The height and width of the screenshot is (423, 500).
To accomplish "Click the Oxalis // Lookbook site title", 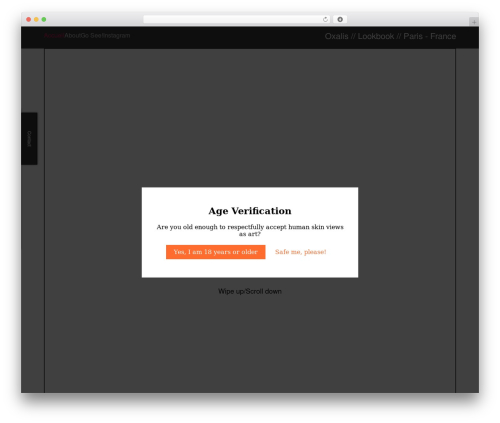I will coord(390,36).
